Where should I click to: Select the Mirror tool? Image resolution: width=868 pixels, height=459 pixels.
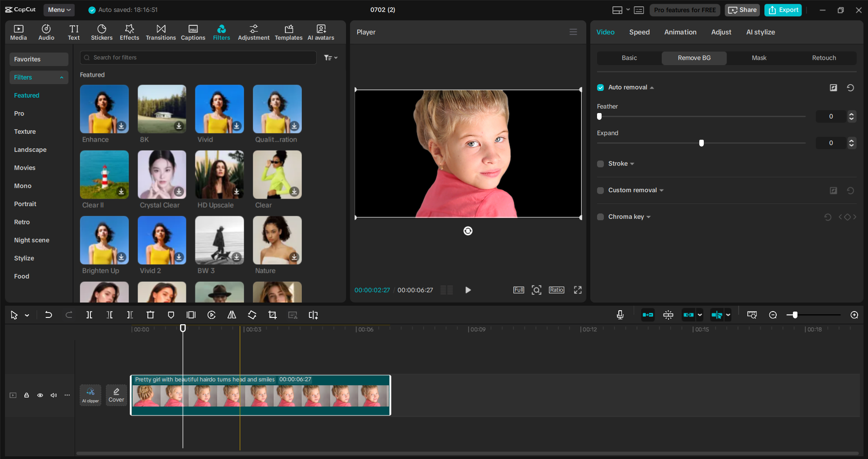pyautogui.click(x=232, y=315)
